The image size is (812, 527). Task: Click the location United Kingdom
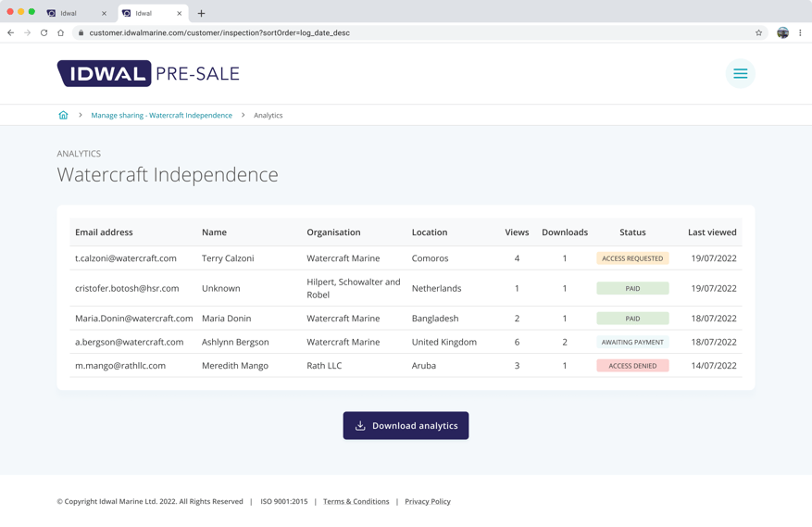tap(444, 342)
